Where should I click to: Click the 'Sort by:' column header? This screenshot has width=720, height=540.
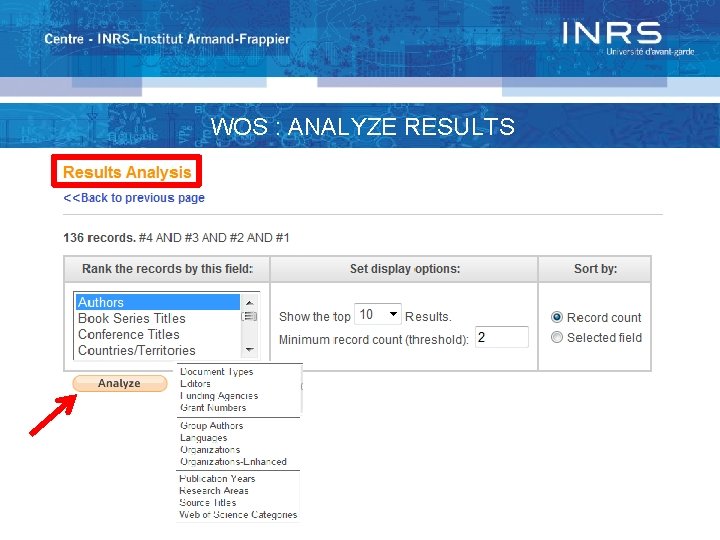(596, 269)
